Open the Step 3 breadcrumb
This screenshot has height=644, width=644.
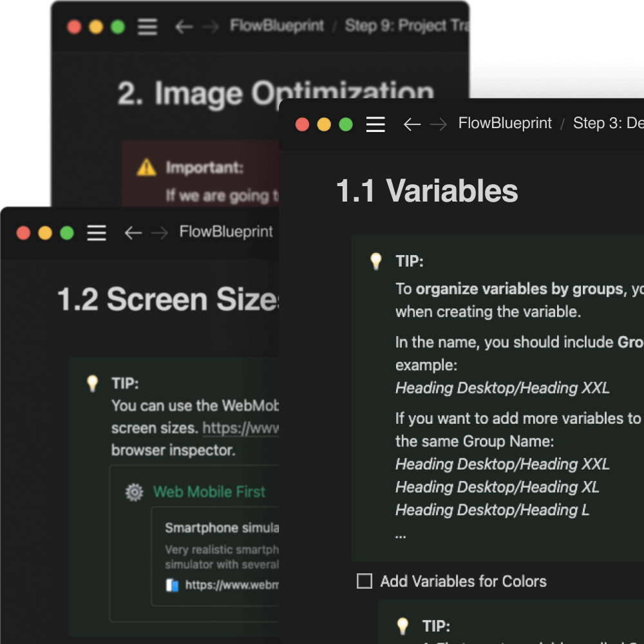608,124
